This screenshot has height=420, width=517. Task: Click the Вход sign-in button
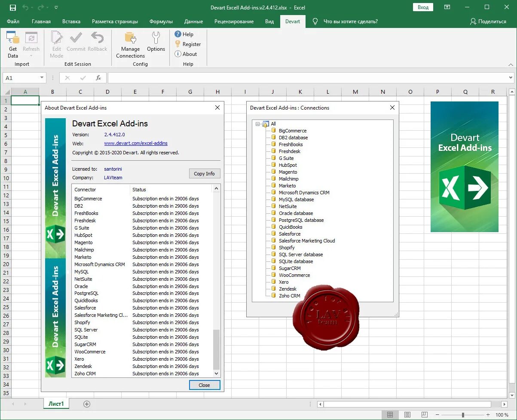(x=423, y=7)
